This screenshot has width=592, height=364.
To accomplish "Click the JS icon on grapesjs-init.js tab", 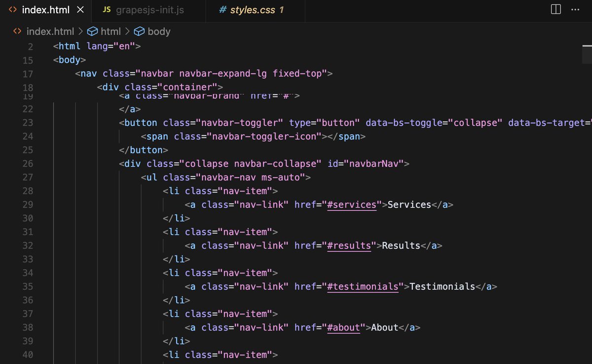I will click(107, 10).
